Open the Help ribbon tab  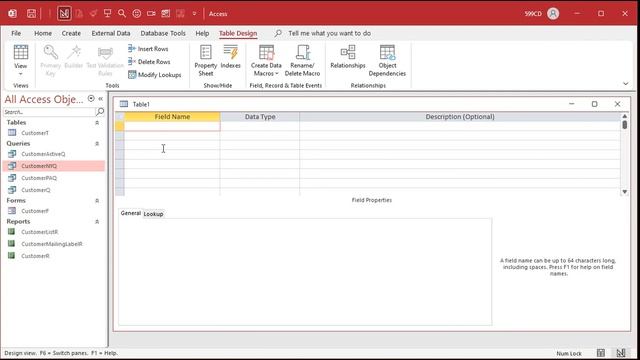point(202,33)
